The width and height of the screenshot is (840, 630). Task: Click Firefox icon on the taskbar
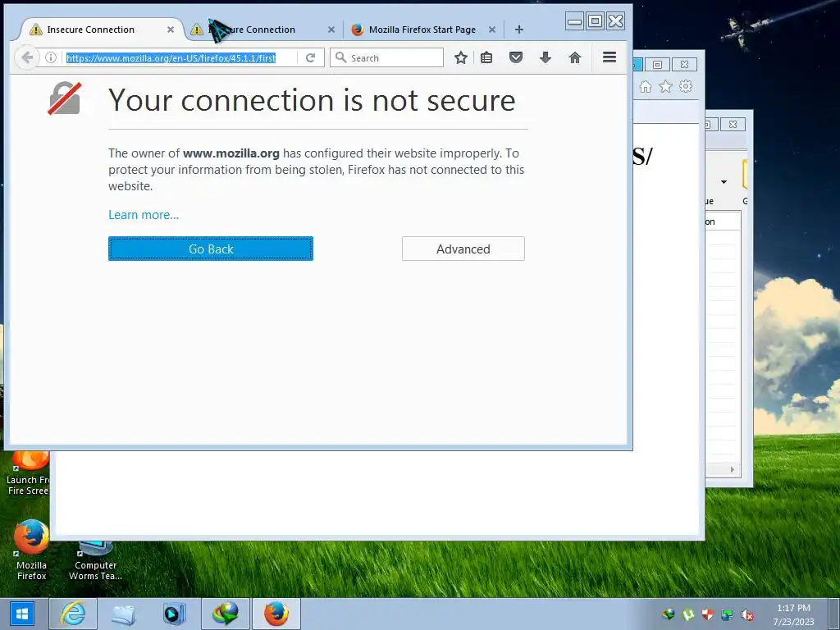click(x=276, y=614)
